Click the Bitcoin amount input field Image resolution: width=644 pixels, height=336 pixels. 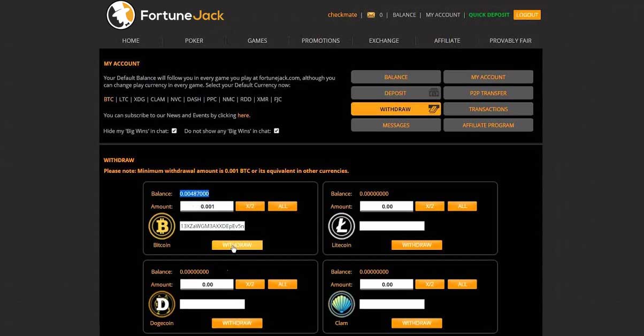coord(206,207)
